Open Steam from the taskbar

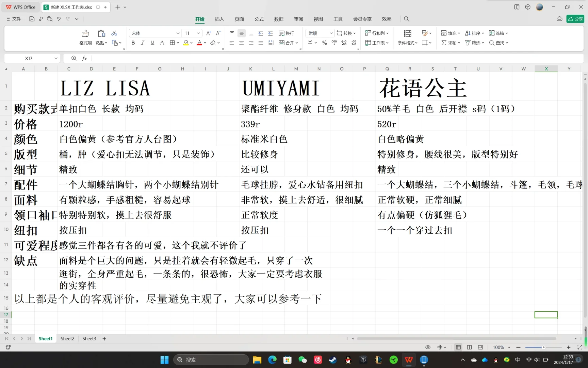pos(333,360)
